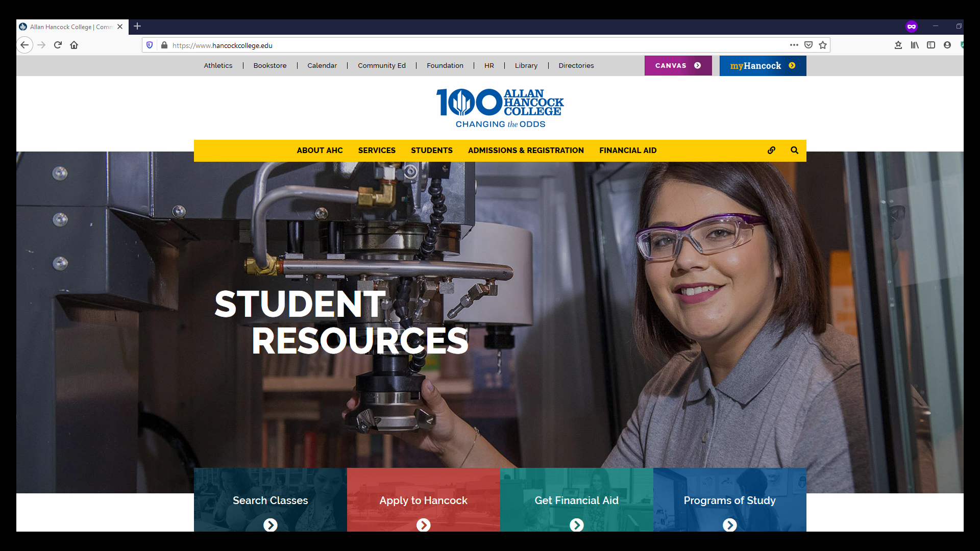Expand the Admissions & Registration menu
Image resolution: width=980 pixels, height=551 pixels.
[526, 151]
